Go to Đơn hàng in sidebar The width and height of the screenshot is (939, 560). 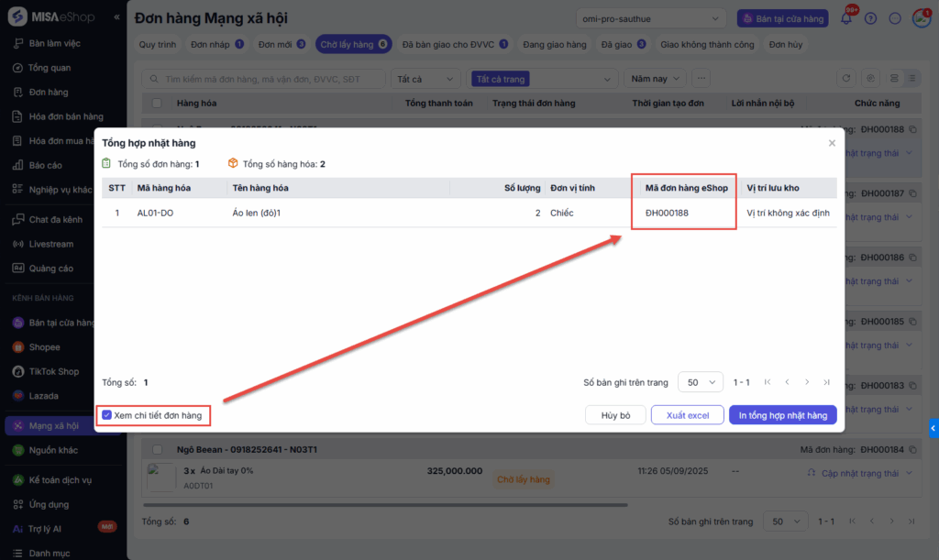coord(48,93)
